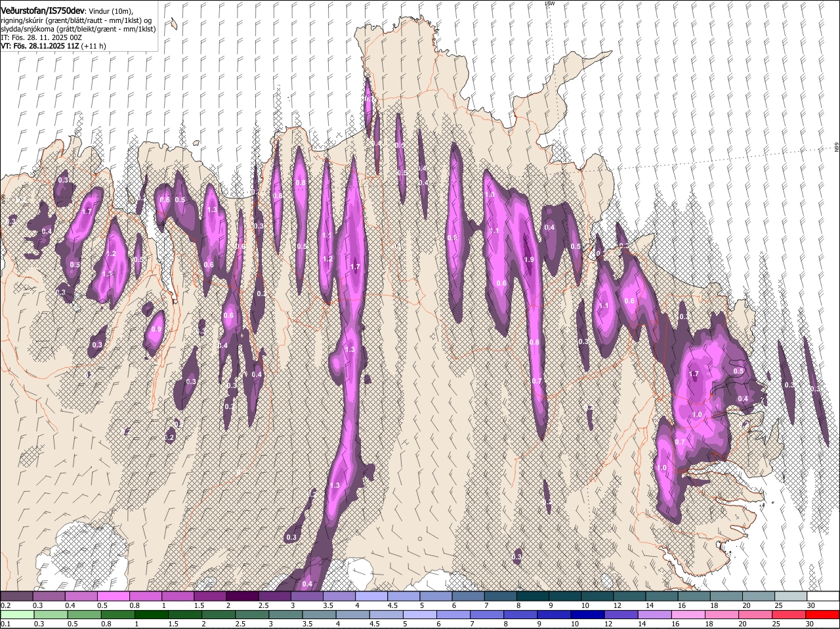This screenshot has width=840, height=629.
Task: Pick light pink lower swatch starting at 16
Action: (x=688, y=615)
